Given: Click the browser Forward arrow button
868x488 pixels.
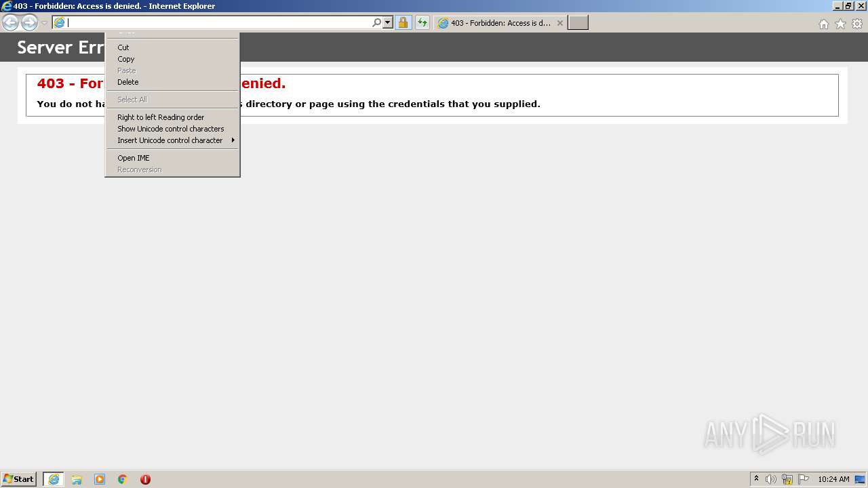Looking at the screenshot, I should pyautogui.click(x=29, y=23).
